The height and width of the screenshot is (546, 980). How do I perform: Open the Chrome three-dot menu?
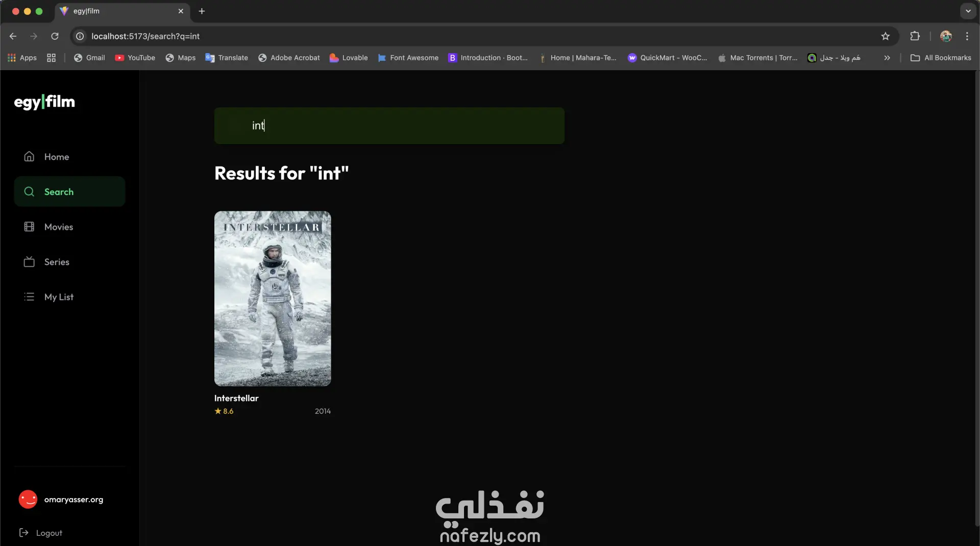[x=967, y=36]
